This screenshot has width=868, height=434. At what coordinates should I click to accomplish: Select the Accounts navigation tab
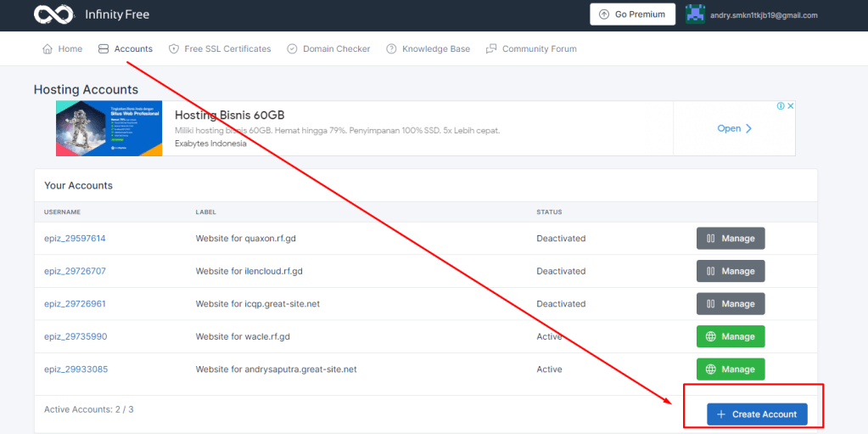[126, 49]
